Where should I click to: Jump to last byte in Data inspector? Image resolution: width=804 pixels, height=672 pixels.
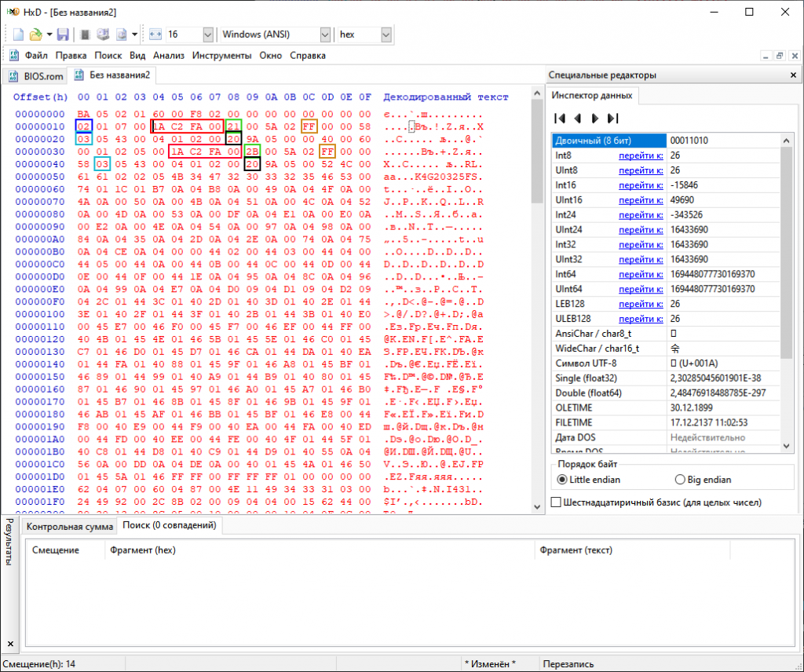pos(612,119)
